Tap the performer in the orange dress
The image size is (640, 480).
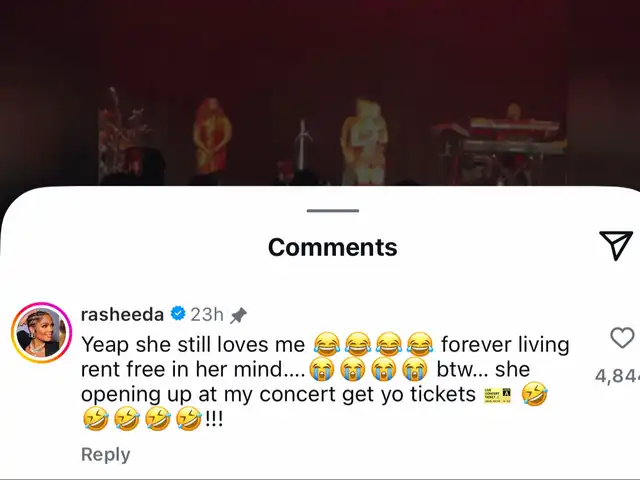212,136
